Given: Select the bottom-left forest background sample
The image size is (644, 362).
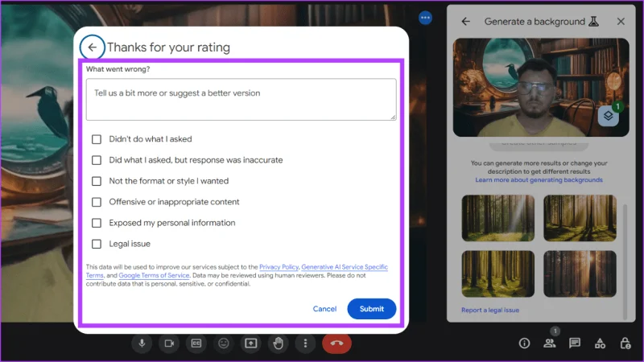Looking at the screenshot, I should (x=497, y=274).
